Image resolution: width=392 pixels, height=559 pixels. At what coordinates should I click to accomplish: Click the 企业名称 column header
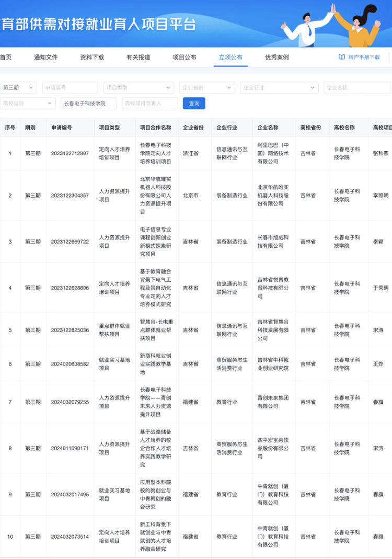pos(268,128)
